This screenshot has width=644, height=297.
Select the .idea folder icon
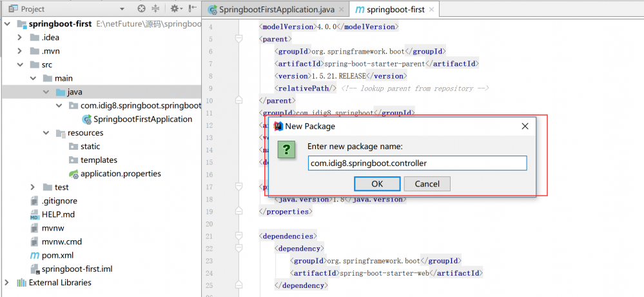tap(35, 37)
